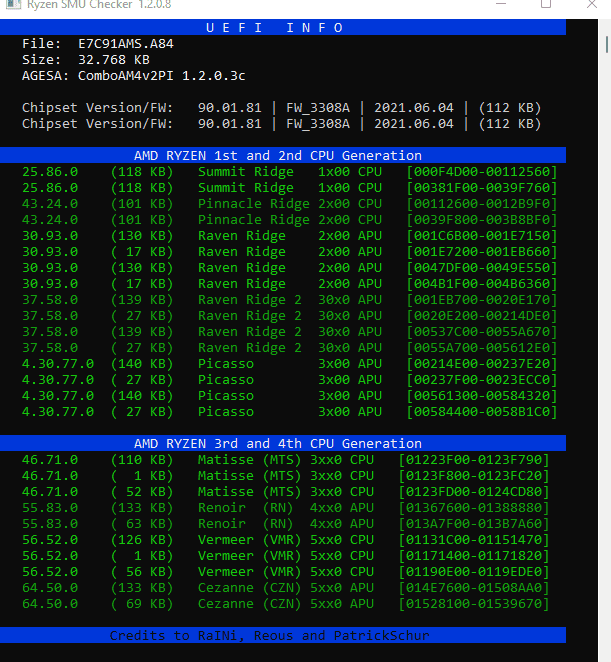Click Renoir address [013A7F00-013B7A60]
This screenshot has height=662, width=611.
[x=474, y=524]
